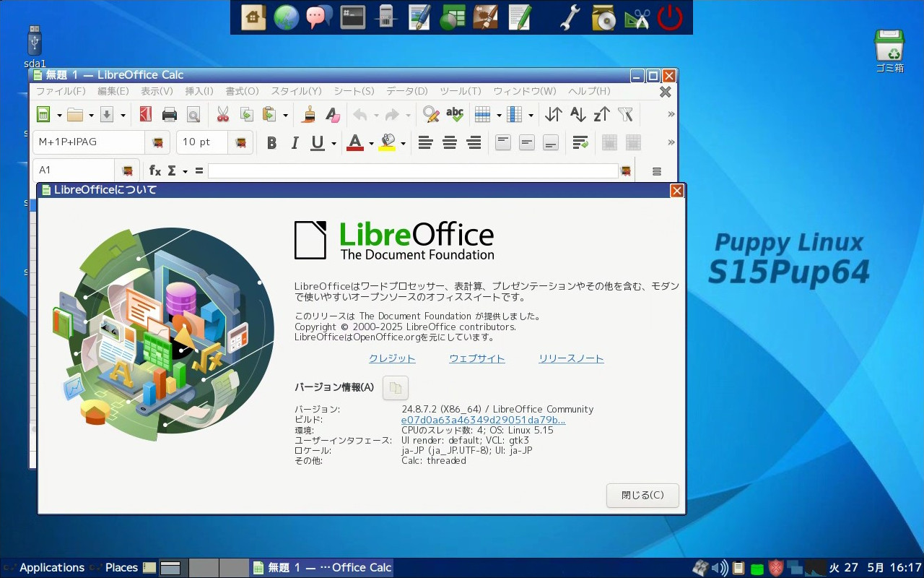Open the wrench setup icon in dock
Image resolution: width=924 pixels, height=578 pixels.
click(x=570, y=17)
